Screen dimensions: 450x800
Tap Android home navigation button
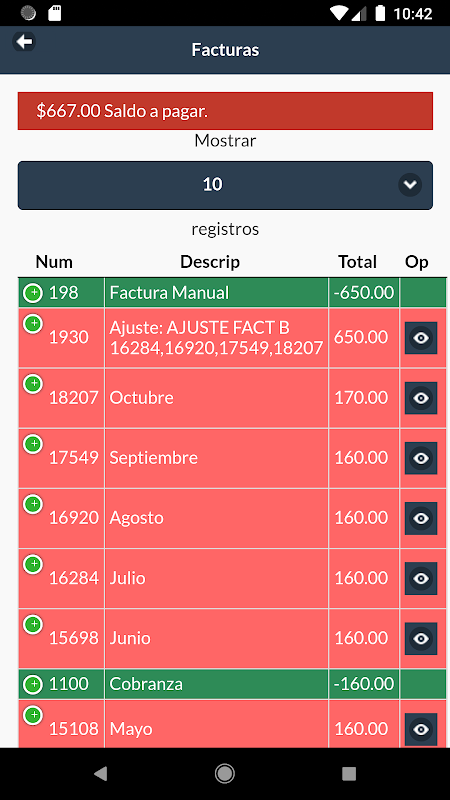point(224,774)
